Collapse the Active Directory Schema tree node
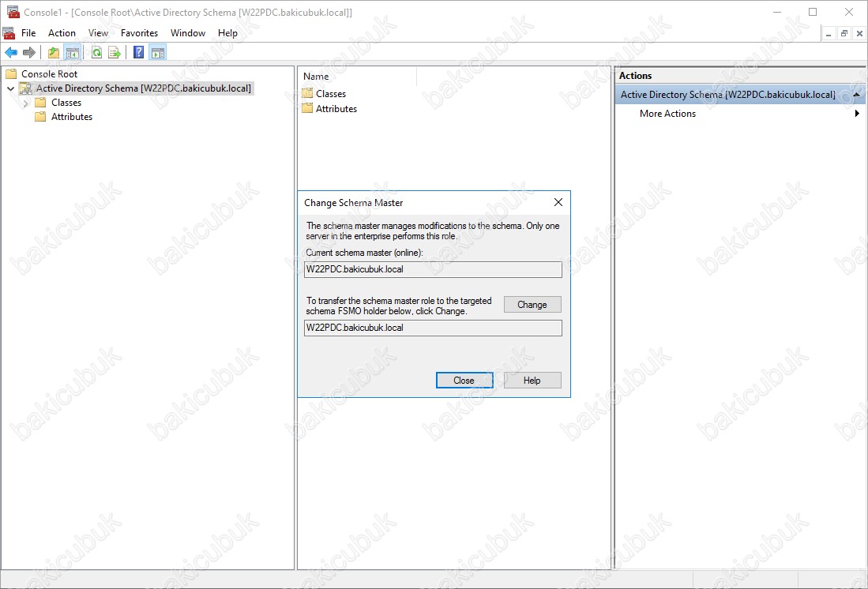Viewport: 868px width, 589px height. click(x=10, y=88)
